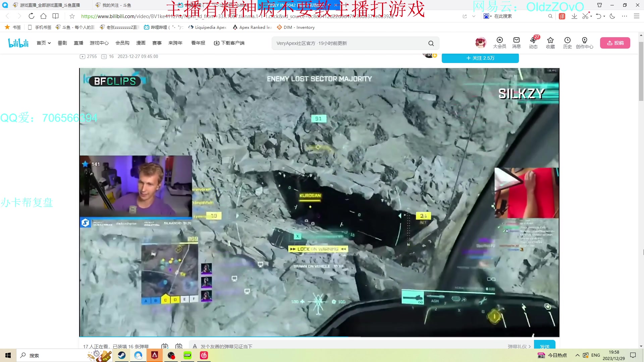Open the 哔哩哔哩 bookmark
Viewport: 644px width, 362px height.
point(164,27)
